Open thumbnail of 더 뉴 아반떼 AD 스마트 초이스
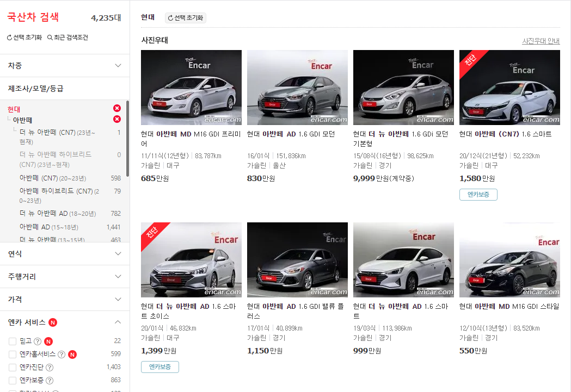The width and height of the screenshot is (571, 392). point(191,260)
